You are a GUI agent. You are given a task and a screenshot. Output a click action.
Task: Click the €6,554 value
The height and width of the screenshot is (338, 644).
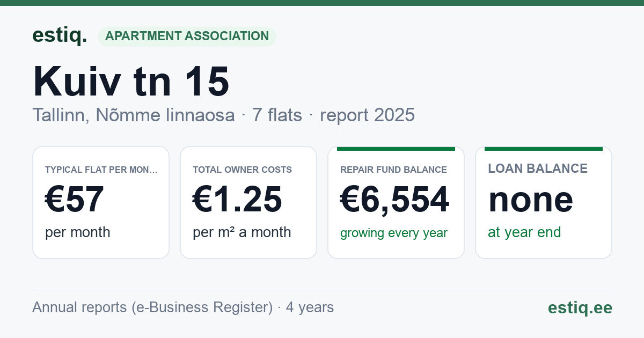(x=395, y=200)
